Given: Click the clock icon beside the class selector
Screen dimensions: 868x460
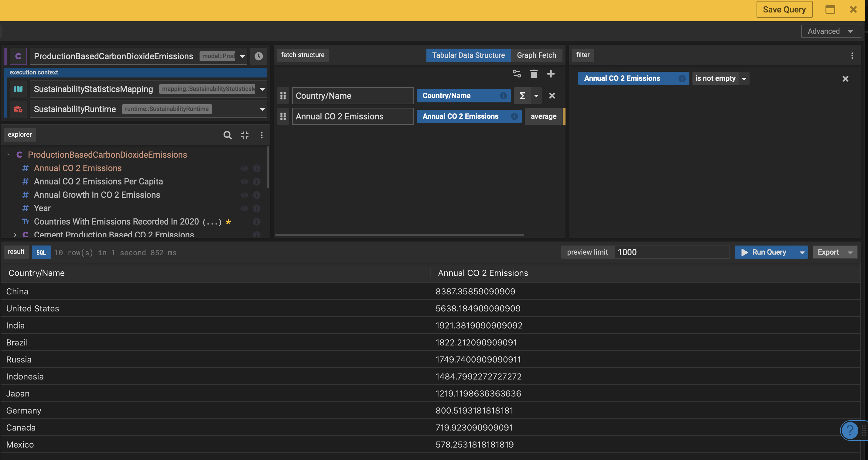Looking at the screenshot, I should (x=258, y=56).
